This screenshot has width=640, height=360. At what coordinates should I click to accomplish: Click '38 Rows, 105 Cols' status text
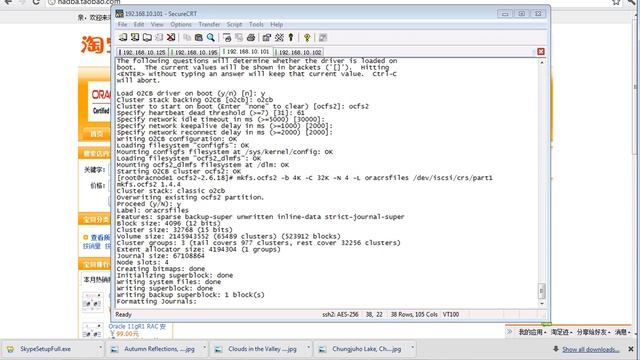coord(414,315)
